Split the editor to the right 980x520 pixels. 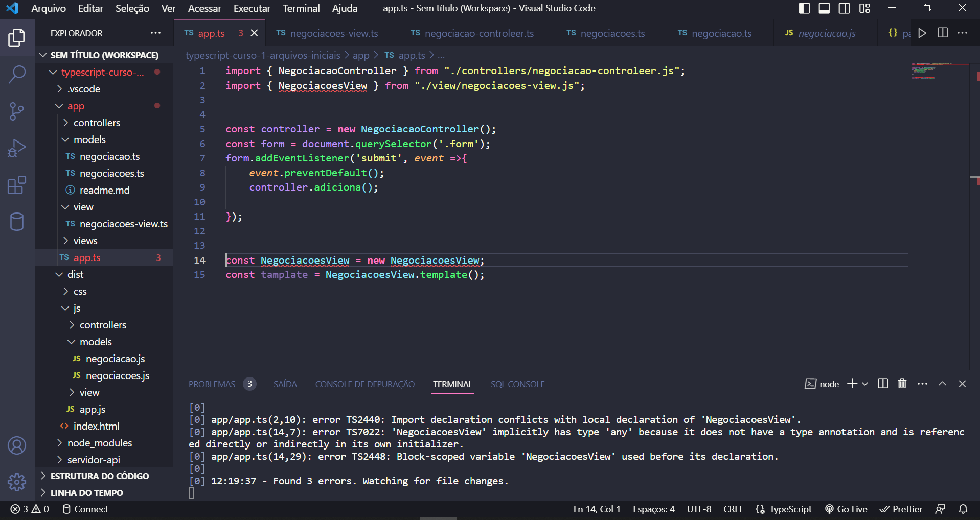(x=943, y=33)
